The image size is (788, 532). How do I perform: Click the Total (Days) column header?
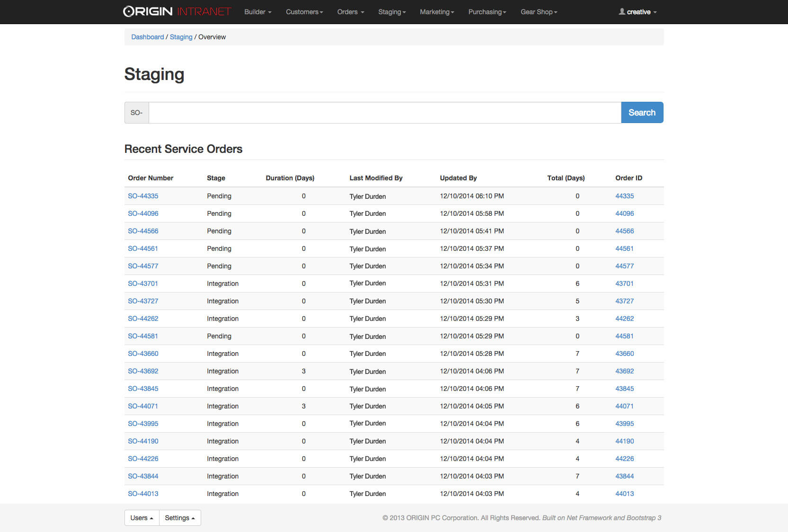click(x=566, y=178)
